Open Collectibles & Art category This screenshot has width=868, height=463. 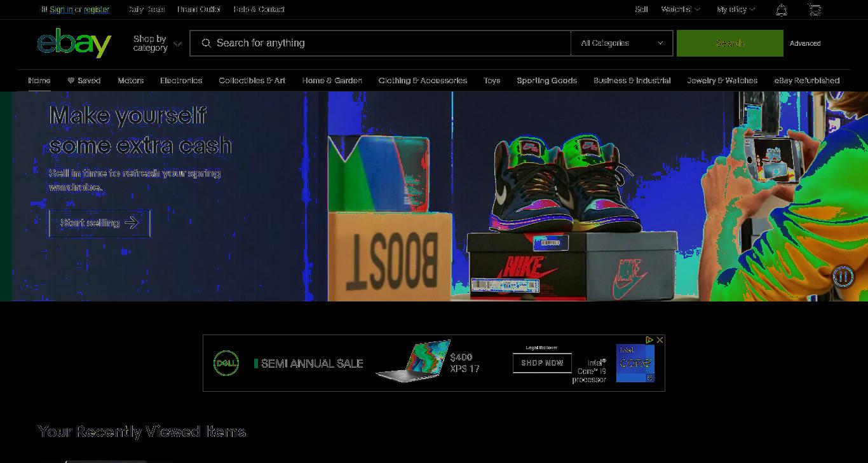point(252,81)
